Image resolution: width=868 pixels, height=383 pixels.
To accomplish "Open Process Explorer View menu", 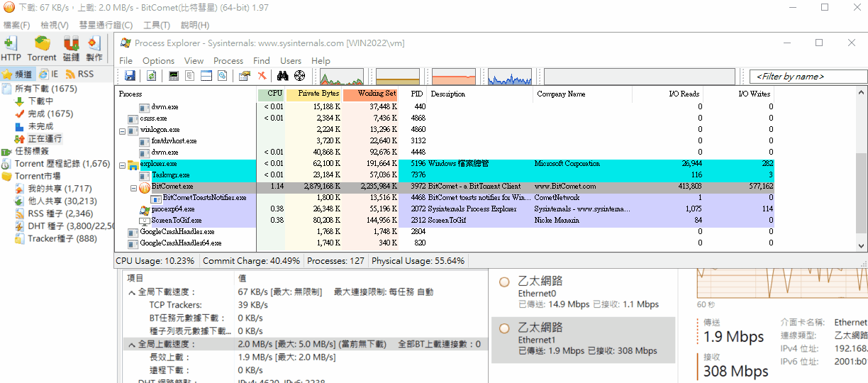I will (x=194, y=60).
